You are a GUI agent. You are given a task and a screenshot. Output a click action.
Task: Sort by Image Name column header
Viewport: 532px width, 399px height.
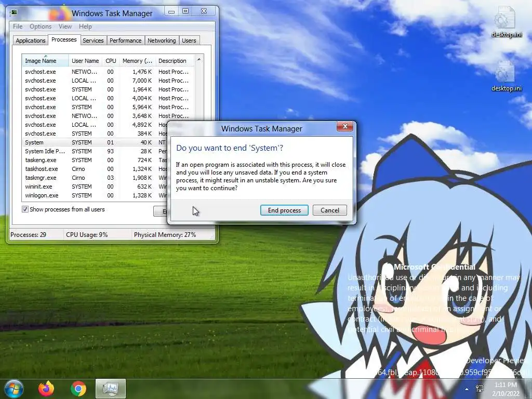click(45, 61)
